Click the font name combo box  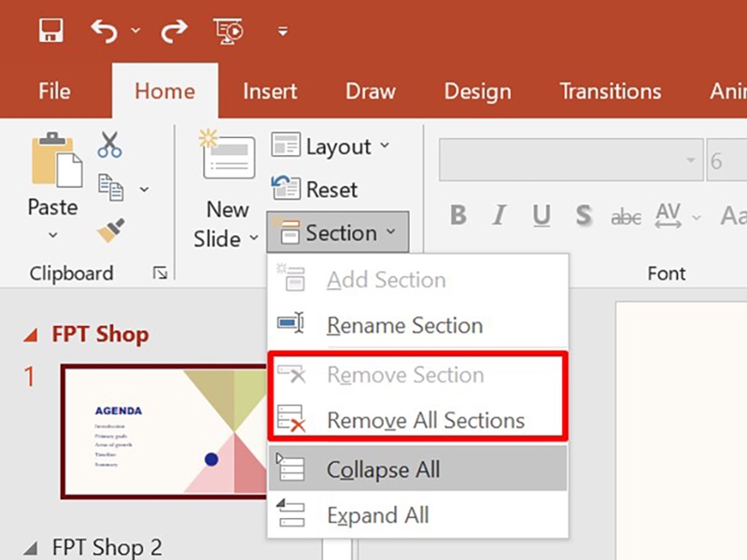point(571,160)
